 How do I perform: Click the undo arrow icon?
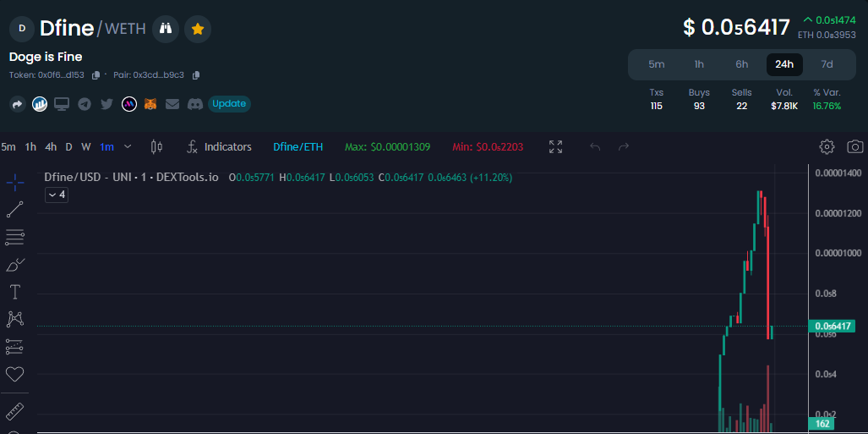pyautogui.click(x=595, y=147)
